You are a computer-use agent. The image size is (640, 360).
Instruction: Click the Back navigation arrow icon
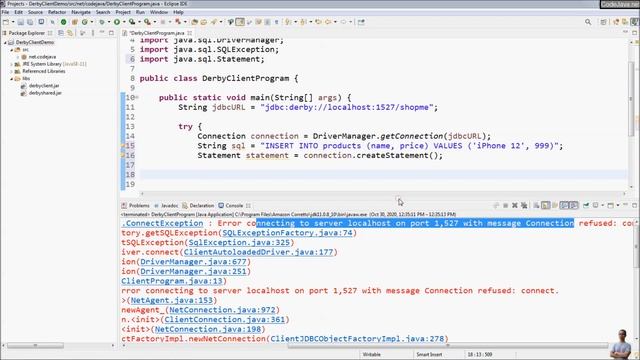(x=328, y=22)
